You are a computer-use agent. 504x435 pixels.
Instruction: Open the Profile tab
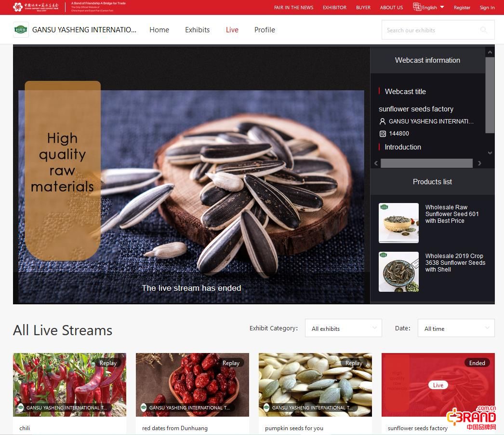point(265,30)
